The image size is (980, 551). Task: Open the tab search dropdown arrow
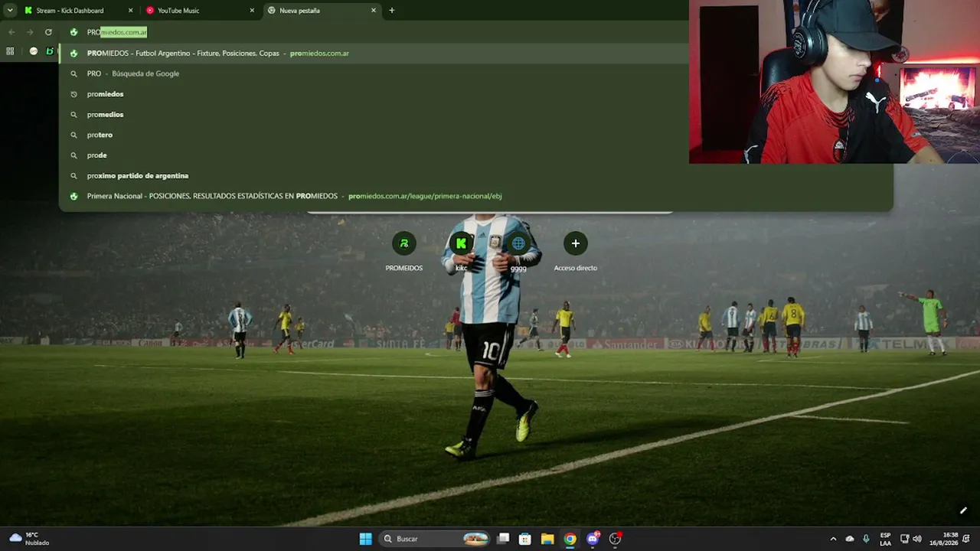point(10,11)
